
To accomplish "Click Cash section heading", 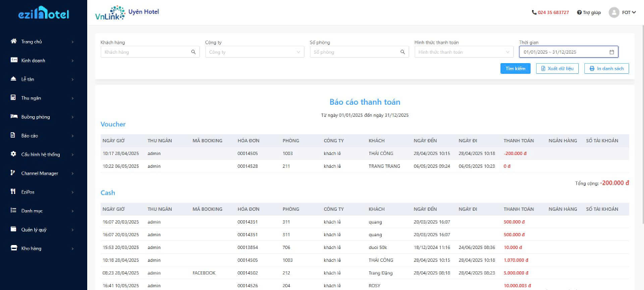I will pyautogui.click(x=107, y=192).
